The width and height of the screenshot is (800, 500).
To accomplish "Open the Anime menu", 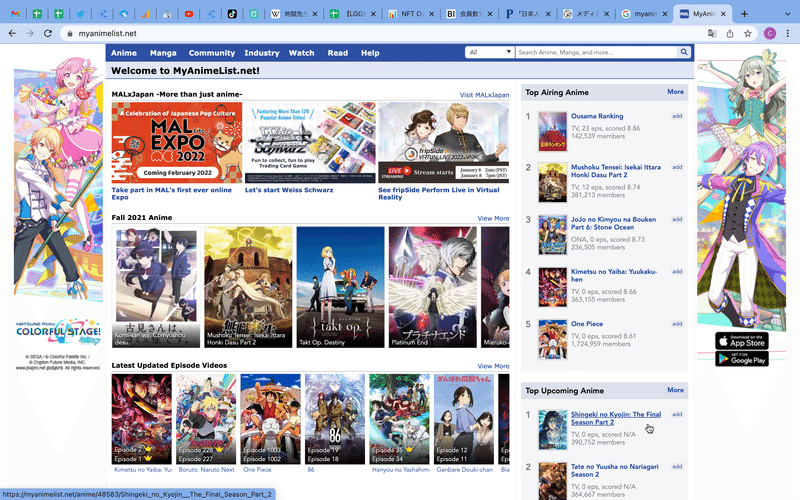I will (x=124, y=53).
